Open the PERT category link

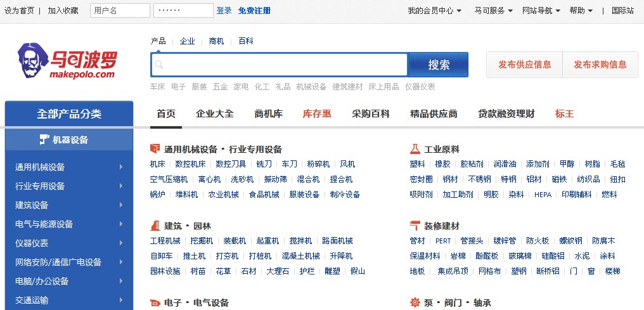click(x=443, y=241)
